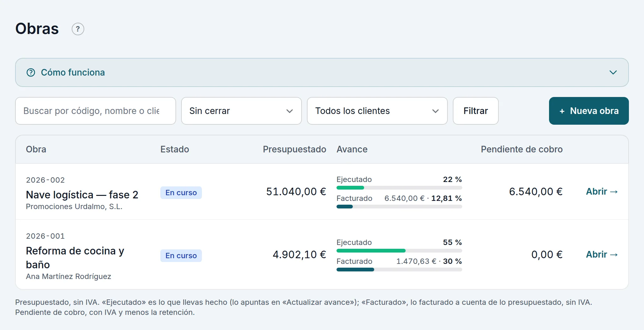
Task: Click the 55 % Ejecutado progress bar
Action: click(x=399, y=251)
